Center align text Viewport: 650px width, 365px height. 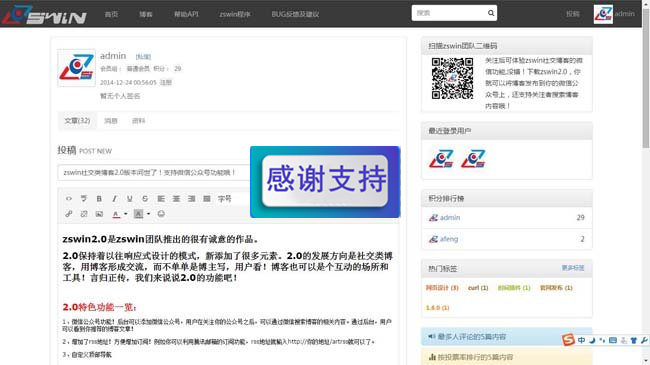coord(176,199)
